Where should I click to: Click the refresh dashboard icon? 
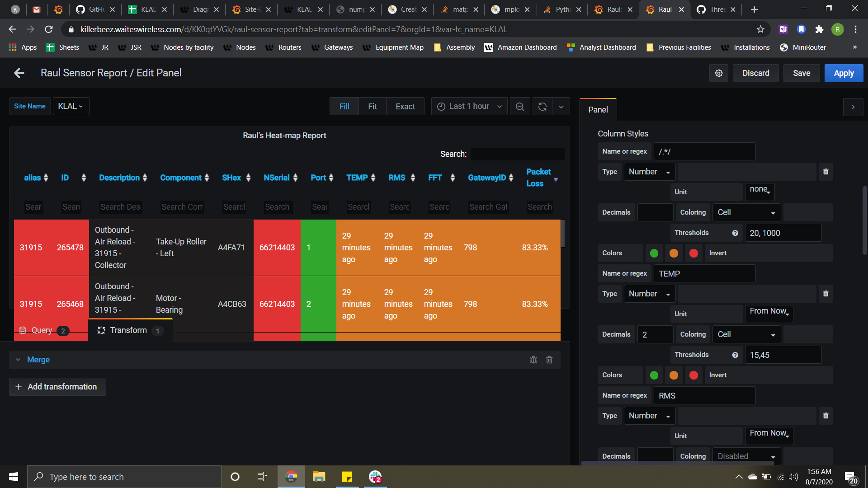click(x=542, y=106)
